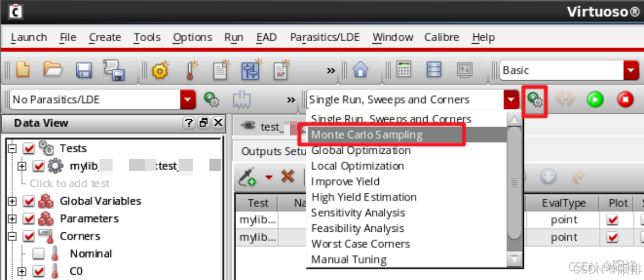Click the run mode list scroll-down arrow
644x280 pixels.
coord(514,259)
